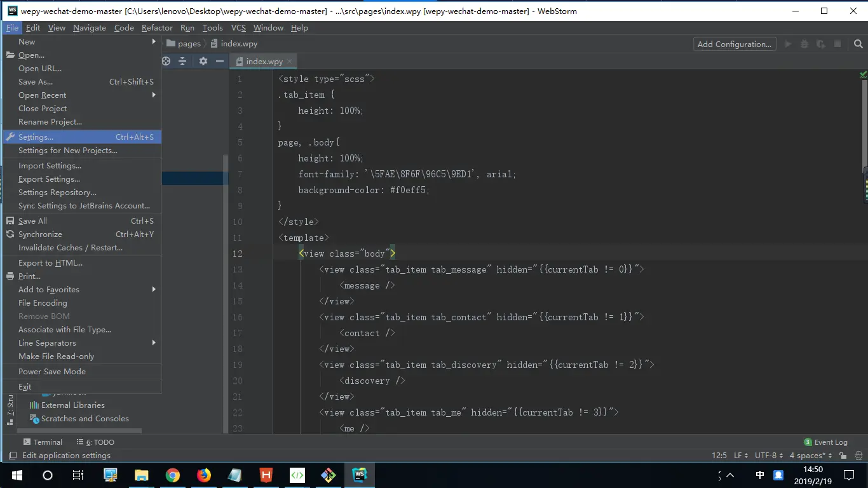Select Export to HTML... entry
Viewport: 868px width, 488px height.
[82, 263]
